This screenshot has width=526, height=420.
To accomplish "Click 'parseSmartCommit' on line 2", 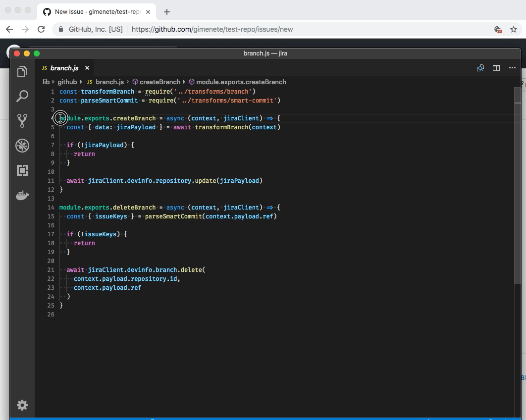I will [109, 101].
